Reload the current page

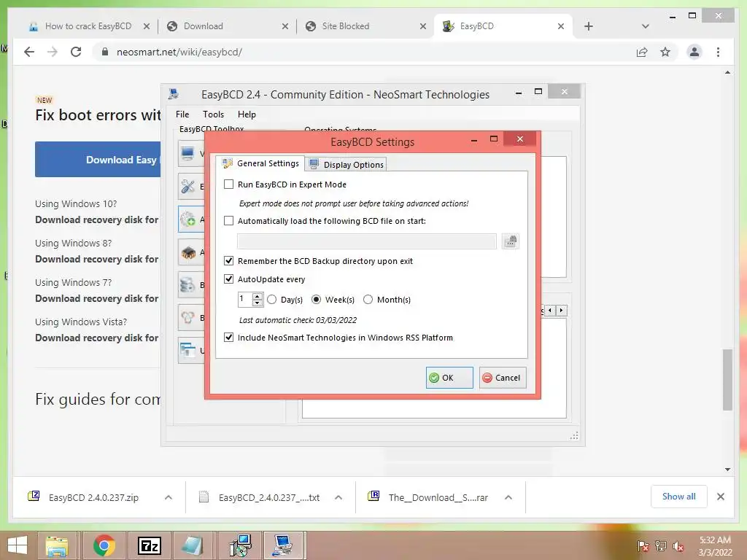click(x=76, y=52)
